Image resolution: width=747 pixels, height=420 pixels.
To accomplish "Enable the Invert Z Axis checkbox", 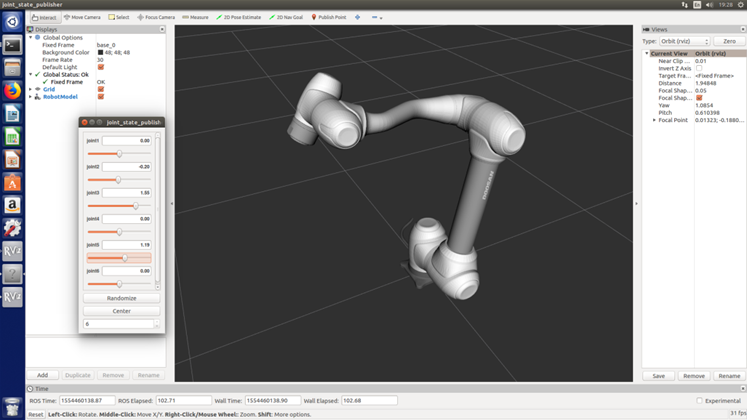I will 699,68.
